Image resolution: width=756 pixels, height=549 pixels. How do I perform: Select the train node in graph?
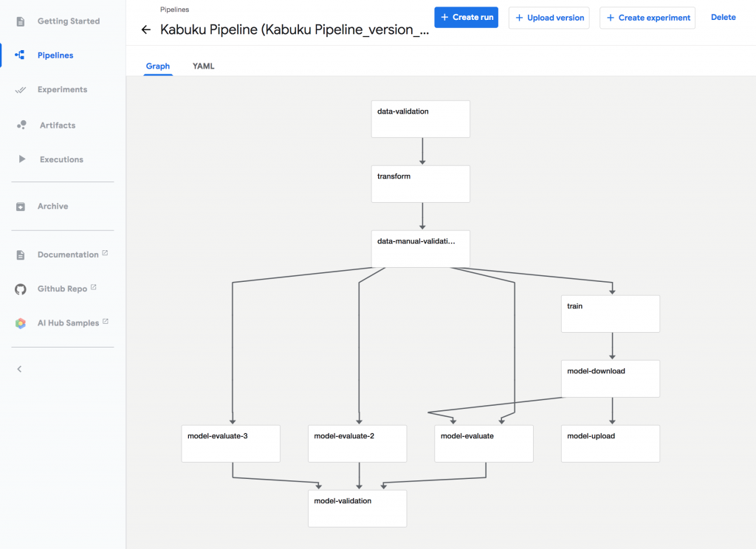pos(610,314)
